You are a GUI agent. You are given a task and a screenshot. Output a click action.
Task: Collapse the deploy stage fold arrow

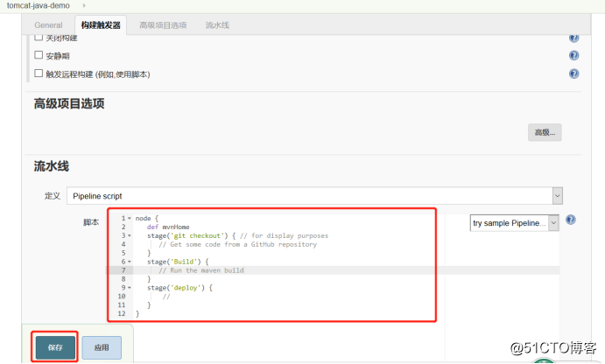point(130,288)
